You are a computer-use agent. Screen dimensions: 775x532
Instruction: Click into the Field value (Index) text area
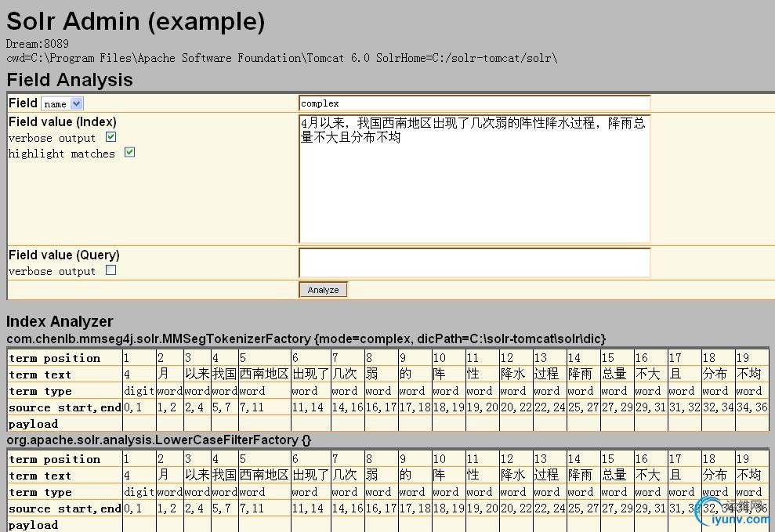[x=475, y=179]
